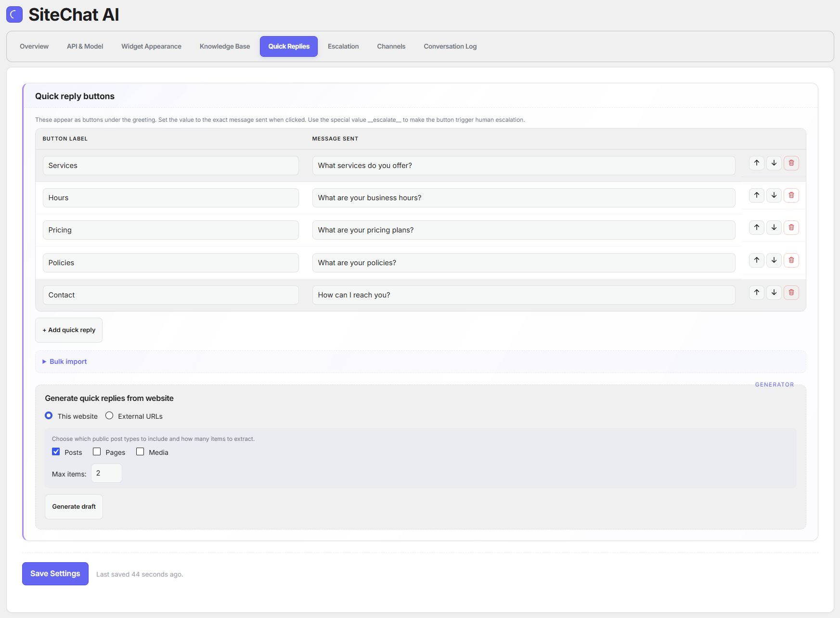Select the External URLs radio option
The height and width of the screenshot is (618, 840).
coord(109,416)
